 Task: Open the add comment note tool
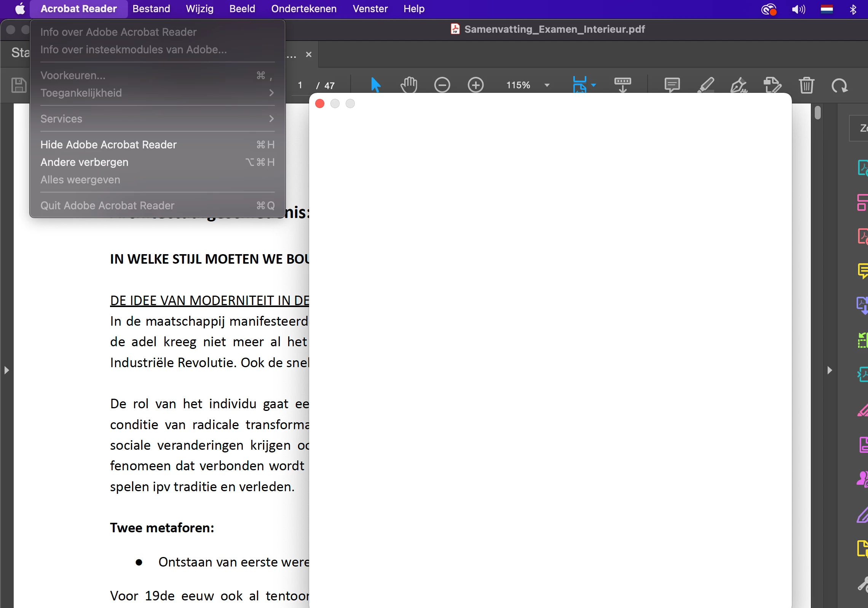click(672, 85)
